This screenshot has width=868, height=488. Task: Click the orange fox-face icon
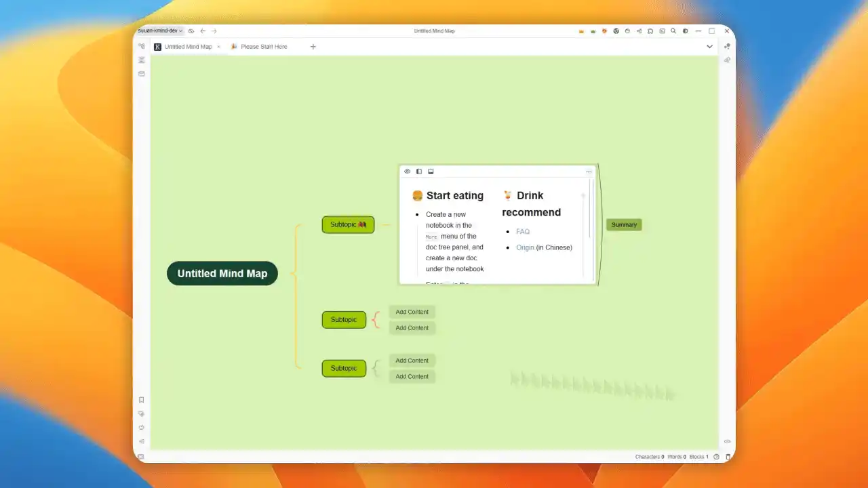[604, 31]
